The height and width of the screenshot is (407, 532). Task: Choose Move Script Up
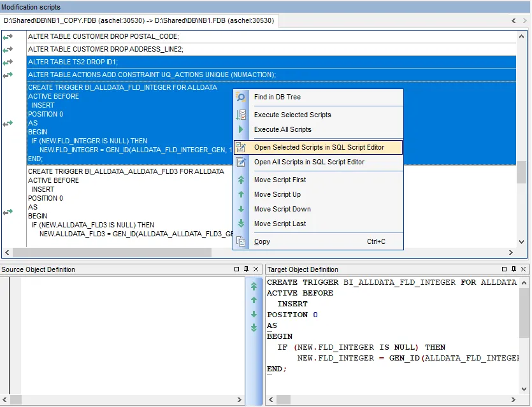319,194
